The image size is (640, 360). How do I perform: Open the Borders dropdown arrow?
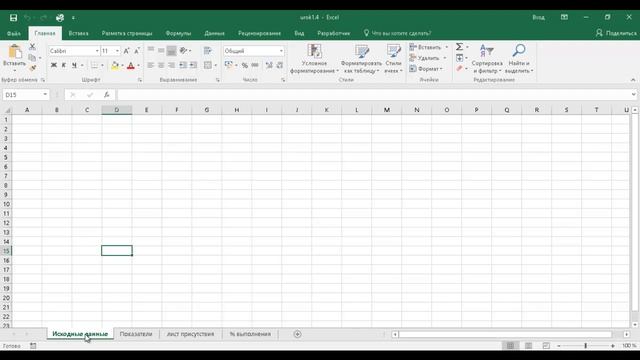click(x=102, y=65)
